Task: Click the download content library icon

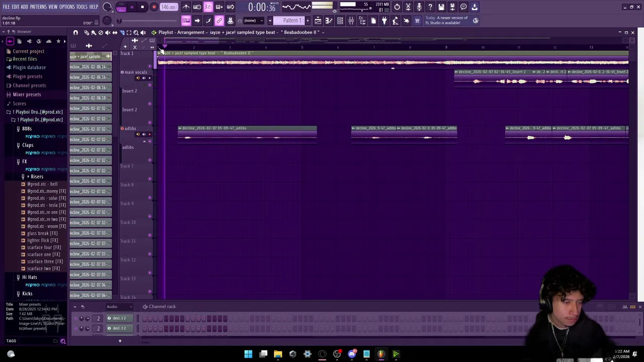Action: [x=474, y=7]
